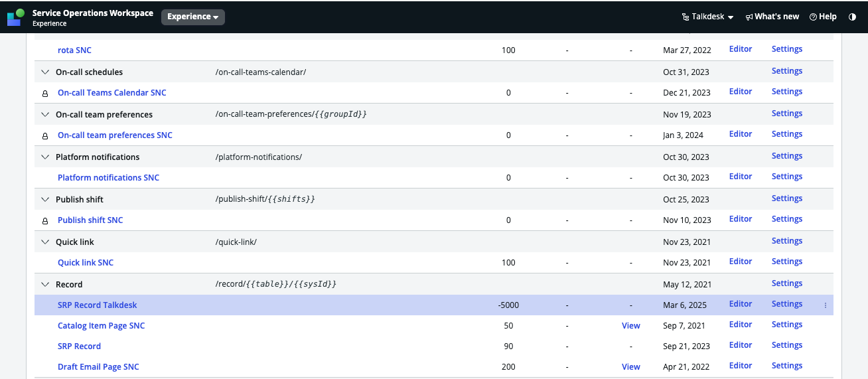Open Settings for Quick link SNC
Viewport: 868px width, 379px height.
pyautogui.click(x=787, y=262)
